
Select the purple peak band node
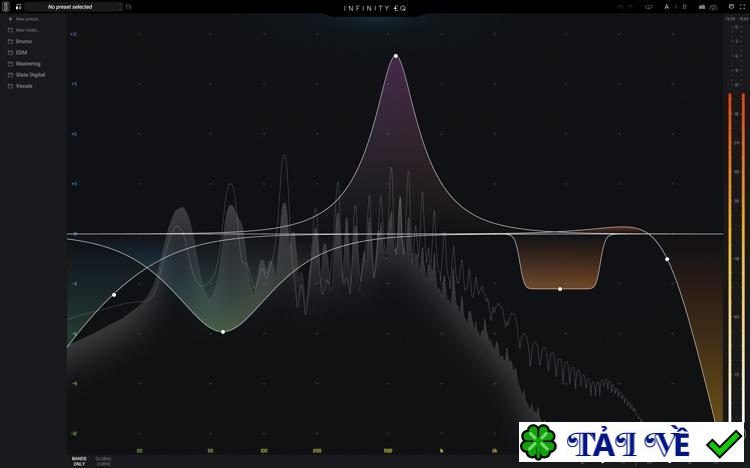[x=396, y=56]
